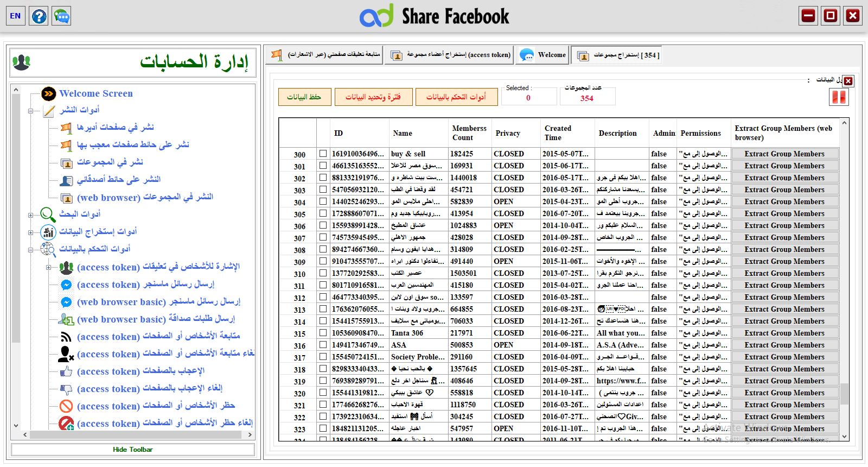The image size is (868, 467).
Task: Tick the checkbox for row 317 Society Proble...
Action: (x=323, y=357)
